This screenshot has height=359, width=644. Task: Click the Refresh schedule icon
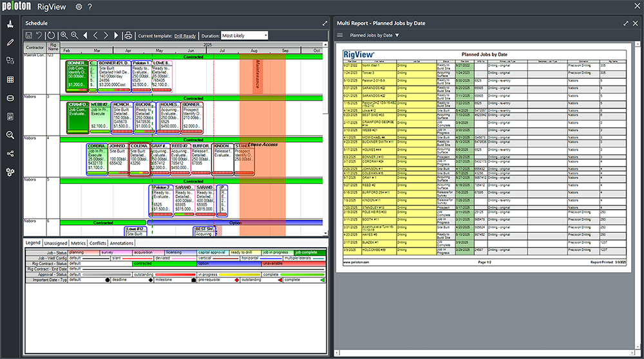coord(51,35)
